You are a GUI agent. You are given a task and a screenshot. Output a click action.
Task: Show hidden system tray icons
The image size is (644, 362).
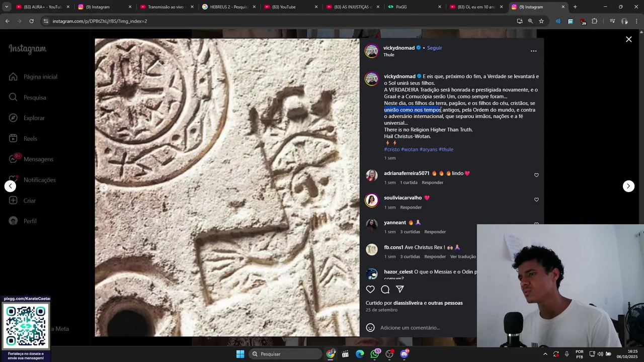pos(545,354)
